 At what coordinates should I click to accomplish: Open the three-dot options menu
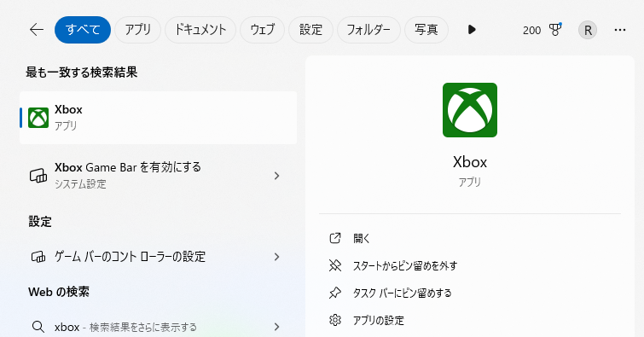[x=620, y=30]
